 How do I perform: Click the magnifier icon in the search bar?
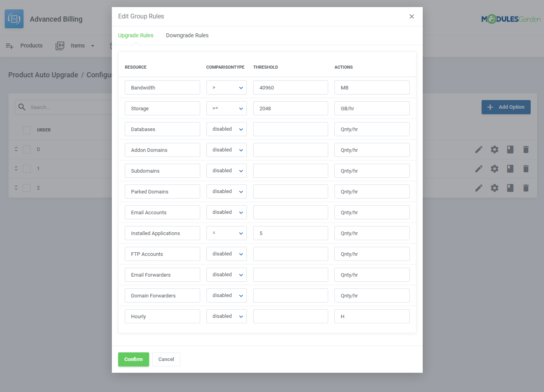tap(22, 106)
